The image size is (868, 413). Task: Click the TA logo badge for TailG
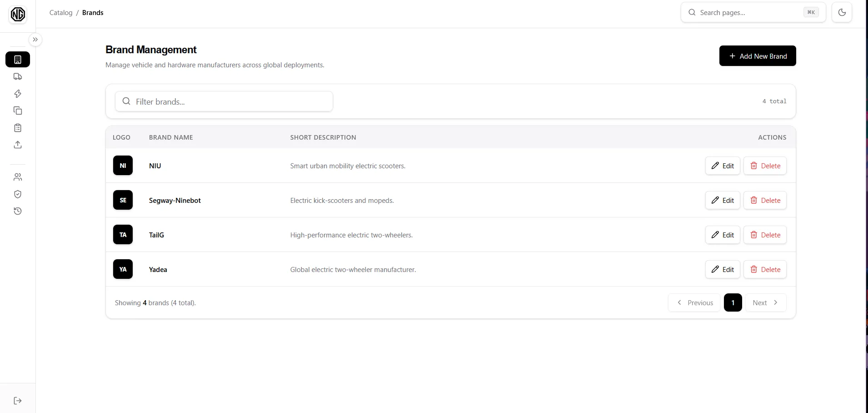123,235
